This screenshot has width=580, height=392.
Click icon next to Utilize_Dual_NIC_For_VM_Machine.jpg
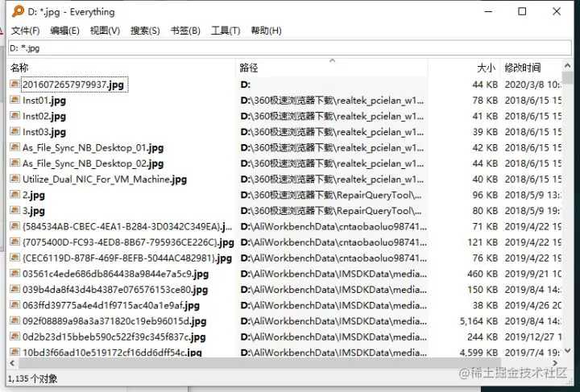[x=14, y=179]
